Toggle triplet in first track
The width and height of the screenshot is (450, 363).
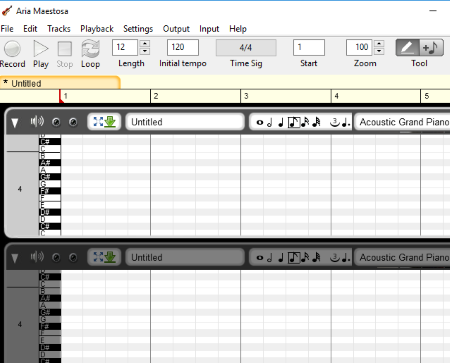(335, 122)
